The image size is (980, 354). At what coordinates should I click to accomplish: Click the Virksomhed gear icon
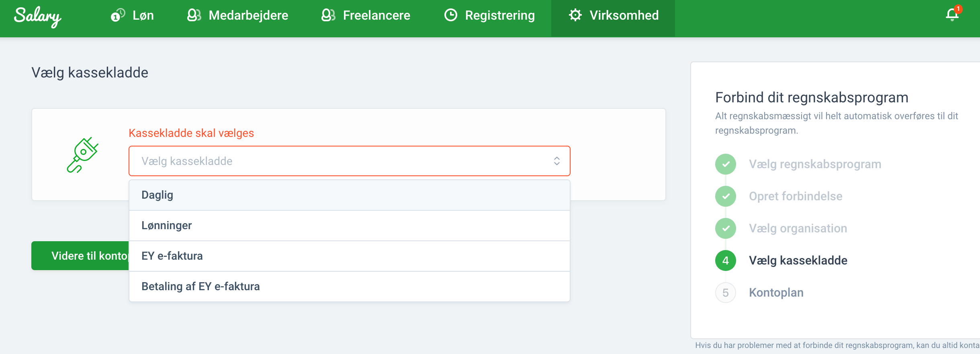575,15
